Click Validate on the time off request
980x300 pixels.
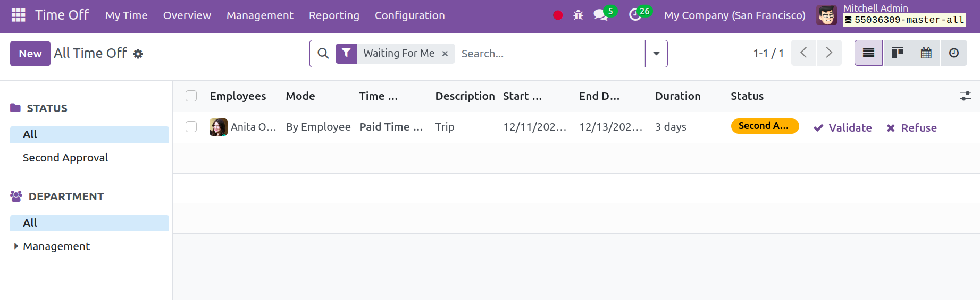843,127
